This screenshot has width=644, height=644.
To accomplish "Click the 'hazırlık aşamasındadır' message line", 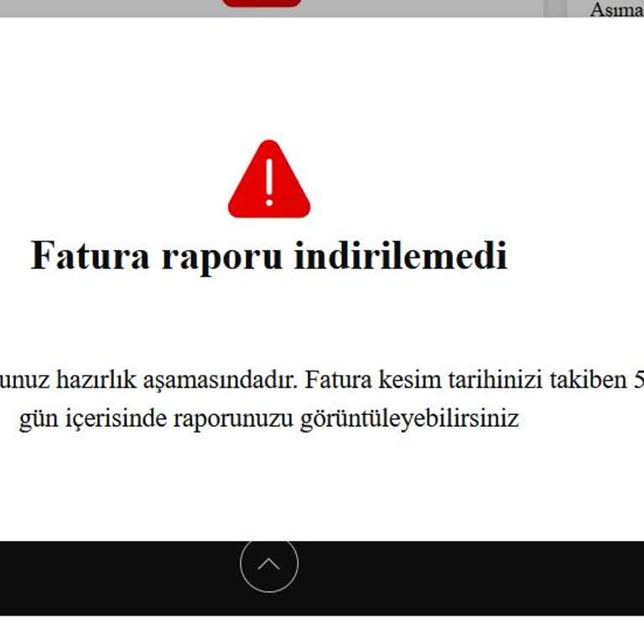I will point(322,380).
